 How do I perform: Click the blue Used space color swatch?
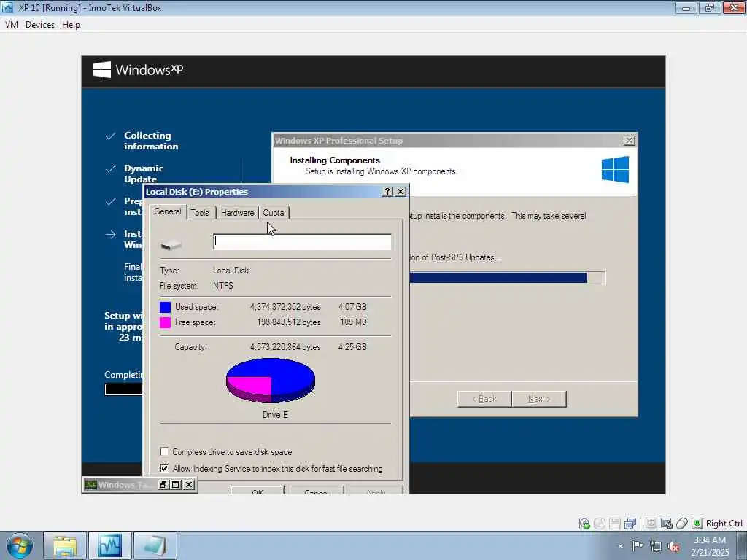click(166, 307)
